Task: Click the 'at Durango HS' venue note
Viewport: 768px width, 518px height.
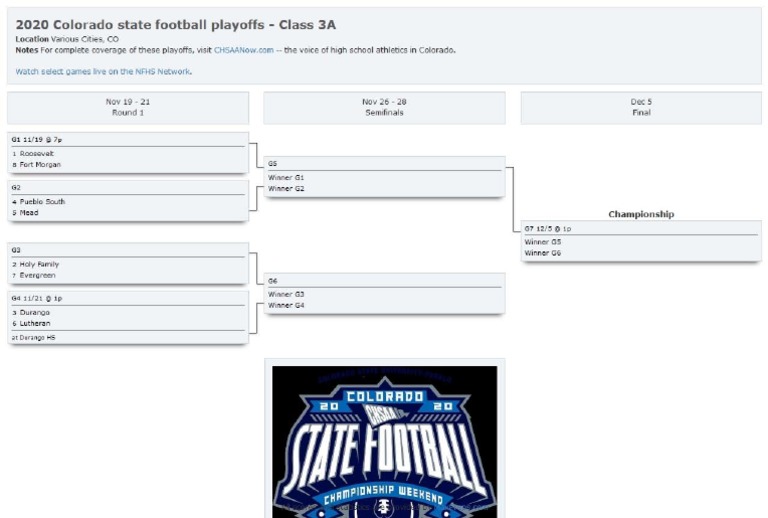Action: pyautogui.click(x=34, y=338)
